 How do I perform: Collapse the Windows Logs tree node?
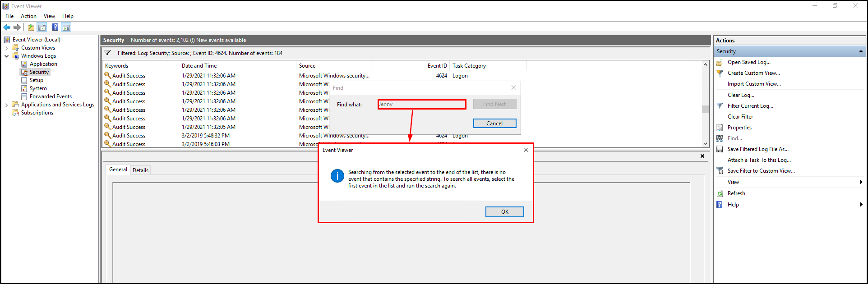pyautogui.click(x=6, y=56)
